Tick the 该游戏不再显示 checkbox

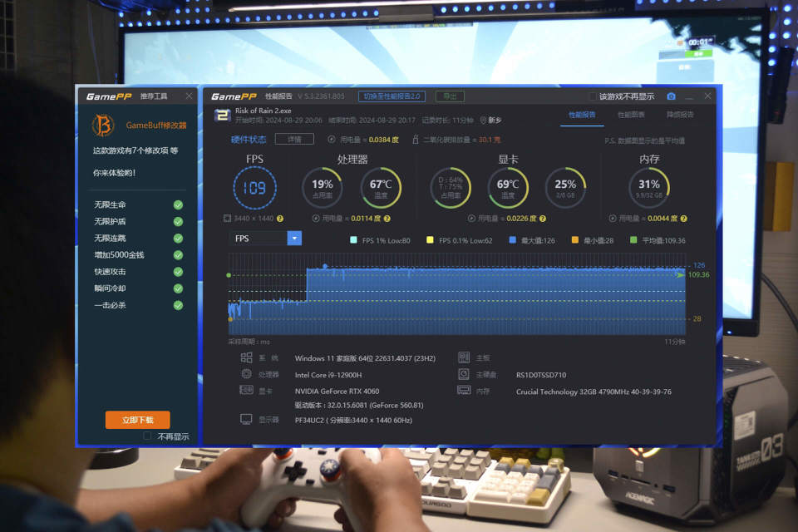pyautogui.click(x=593, y=96)
